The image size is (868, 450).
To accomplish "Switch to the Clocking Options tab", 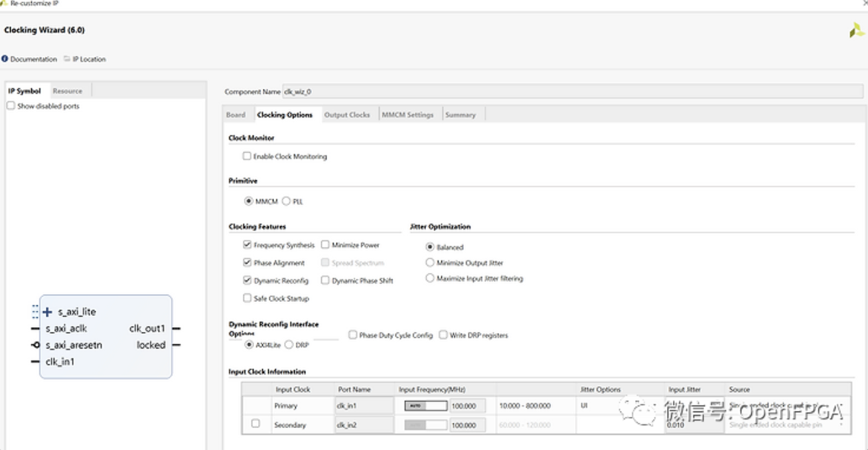I will pyautogui.click(x=285, y=115).
